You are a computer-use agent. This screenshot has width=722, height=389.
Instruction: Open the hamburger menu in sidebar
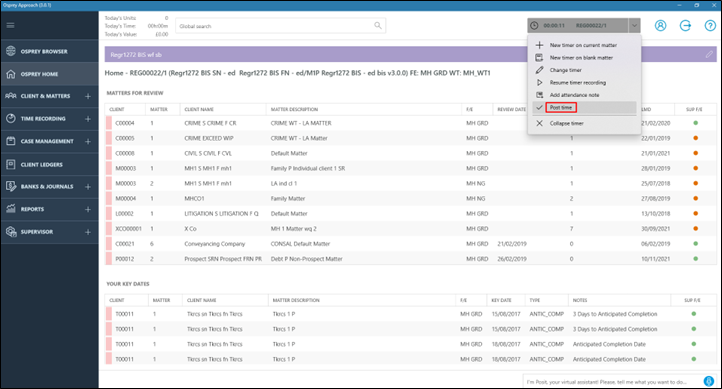[x=10, y=25]
